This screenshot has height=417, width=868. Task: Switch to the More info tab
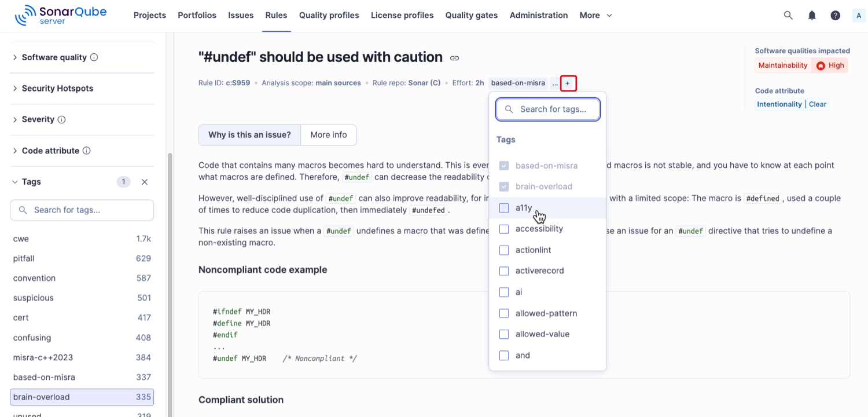(329, 135)
